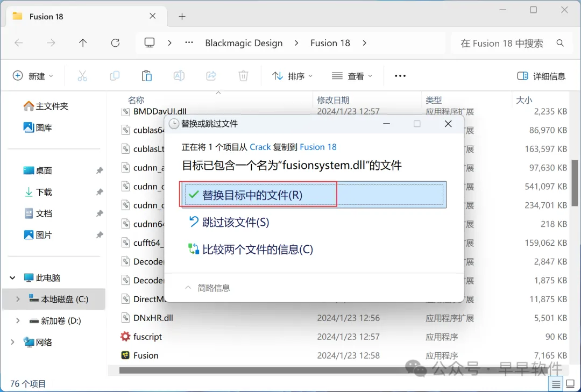Click the horizontal scrollbar of file list

334,370
